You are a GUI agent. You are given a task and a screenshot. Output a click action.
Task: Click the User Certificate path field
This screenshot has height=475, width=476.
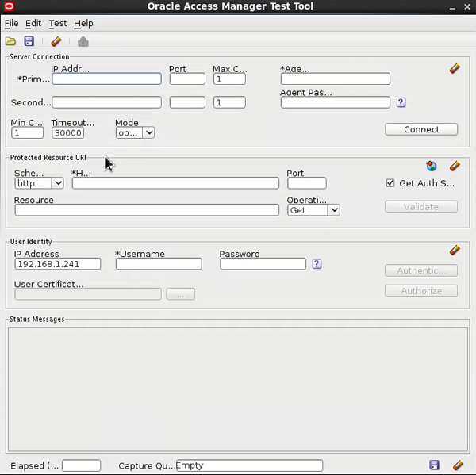[88, 294]
